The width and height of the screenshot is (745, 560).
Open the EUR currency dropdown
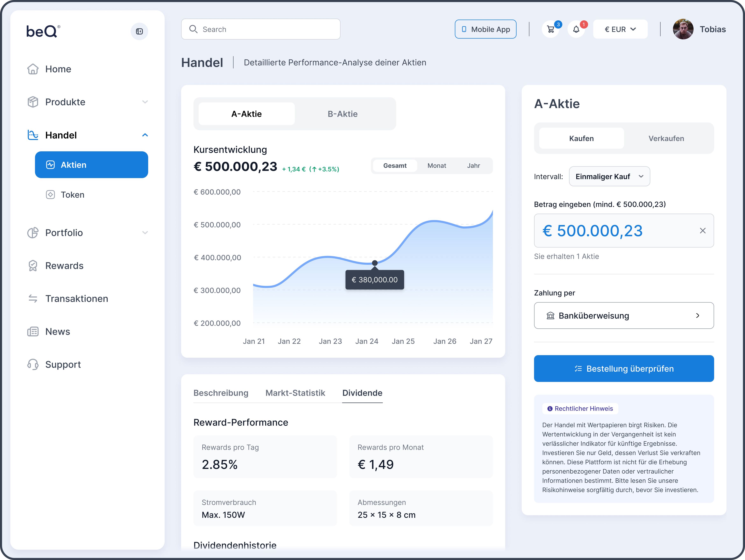click(620, 29)
